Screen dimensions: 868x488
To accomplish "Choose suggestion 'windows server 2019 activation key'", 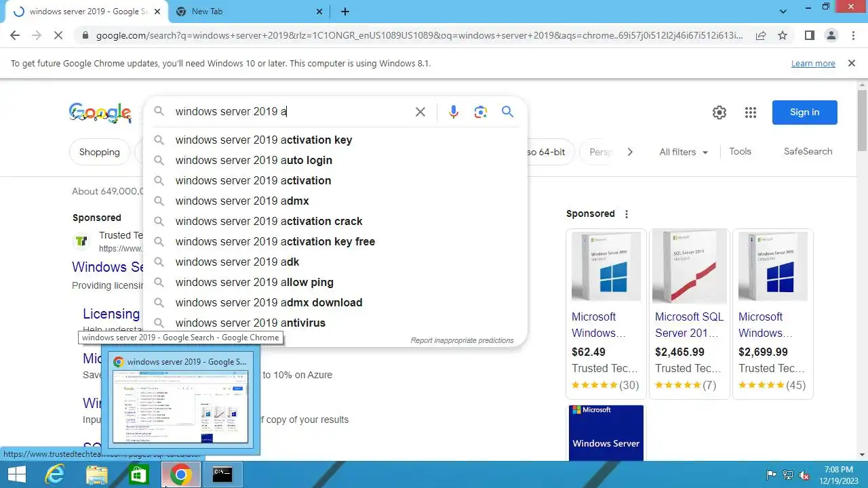I will click(x=335, y=140).
